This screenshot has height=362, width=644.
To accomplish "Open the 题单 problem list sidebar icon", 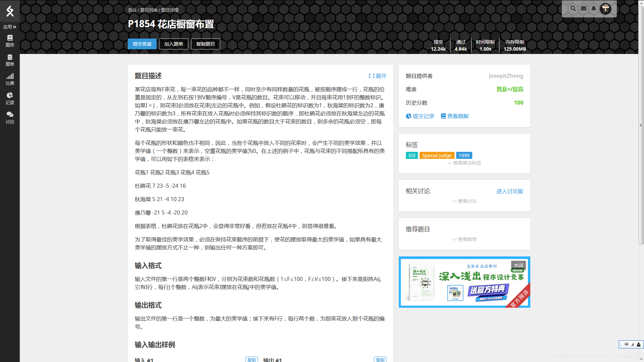I will coord(10,60).
